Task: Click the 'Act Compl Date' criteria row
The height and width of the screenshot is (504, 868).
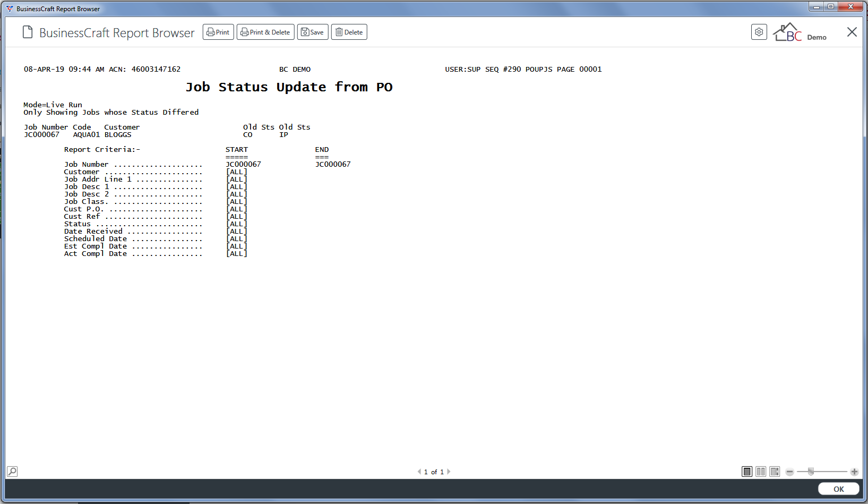Action: (x=156, y=254)
